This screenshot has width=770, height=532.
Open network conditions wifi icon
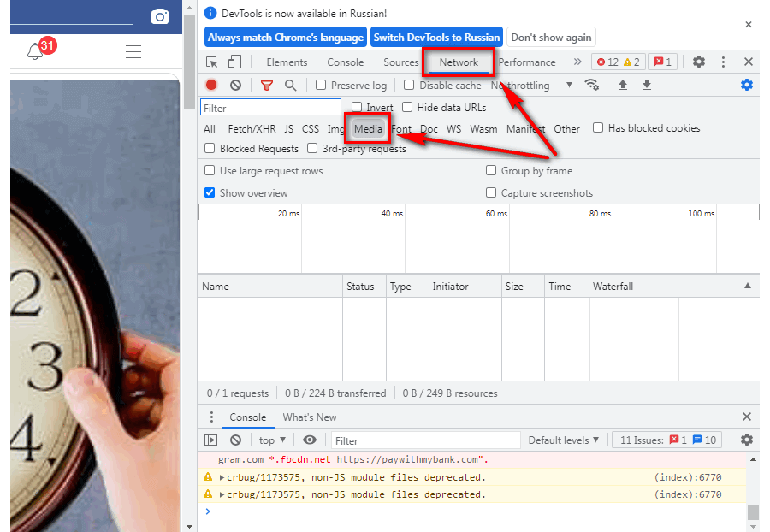click(591, 85)
